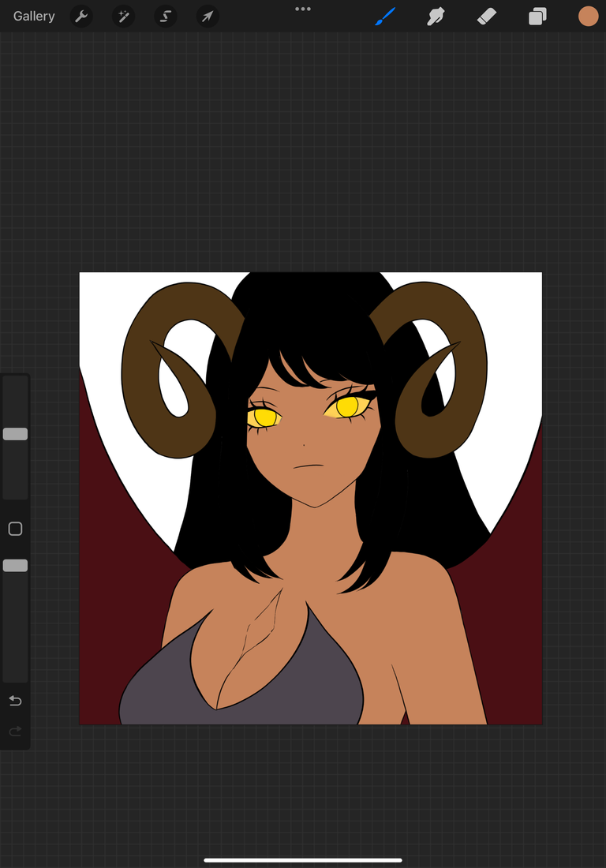The height and width of the screenshot is (868, 606).
Task: Tap the undo arrow
Action: (x=16, y=701)
